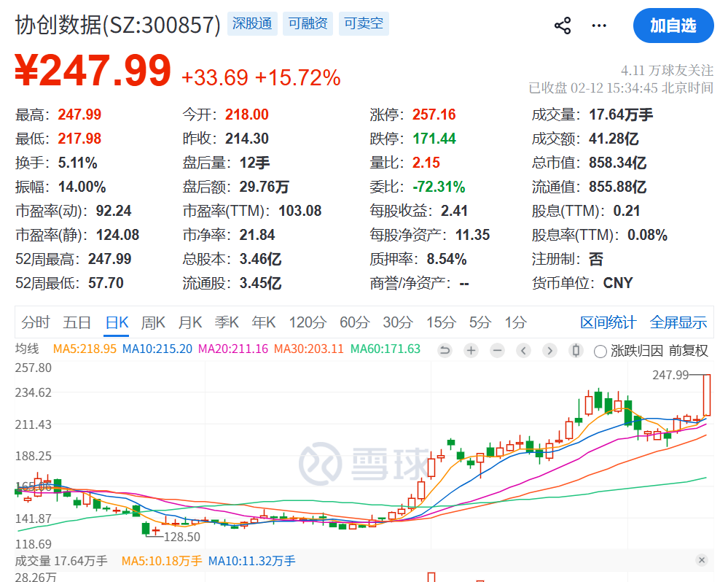Select the 周K weekly chart tab
The image size is (728, 582).
pos(153,322)
